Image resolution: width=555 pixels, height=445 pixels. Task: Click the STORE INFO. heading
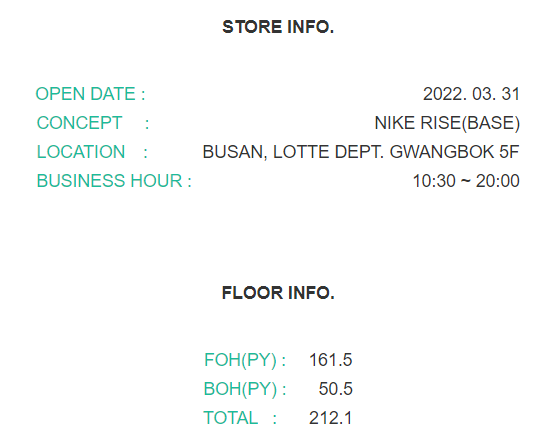tap(278, 27)
